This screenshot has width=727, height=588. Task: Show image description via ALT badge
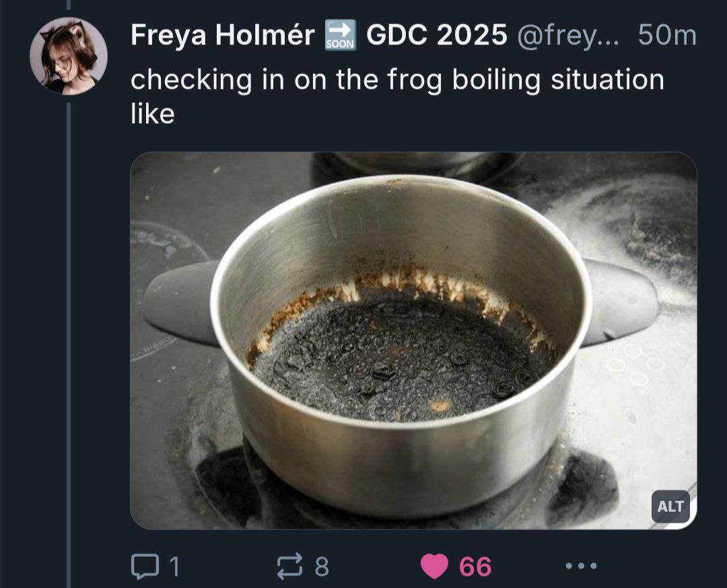pyautogui.click(x=670, y=507)
